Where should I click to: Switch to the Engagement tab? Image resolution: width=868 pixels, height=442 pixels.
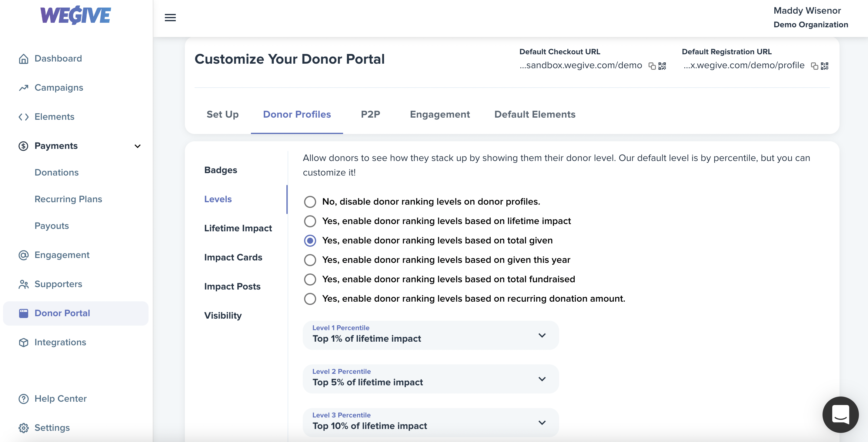(440, 114)
